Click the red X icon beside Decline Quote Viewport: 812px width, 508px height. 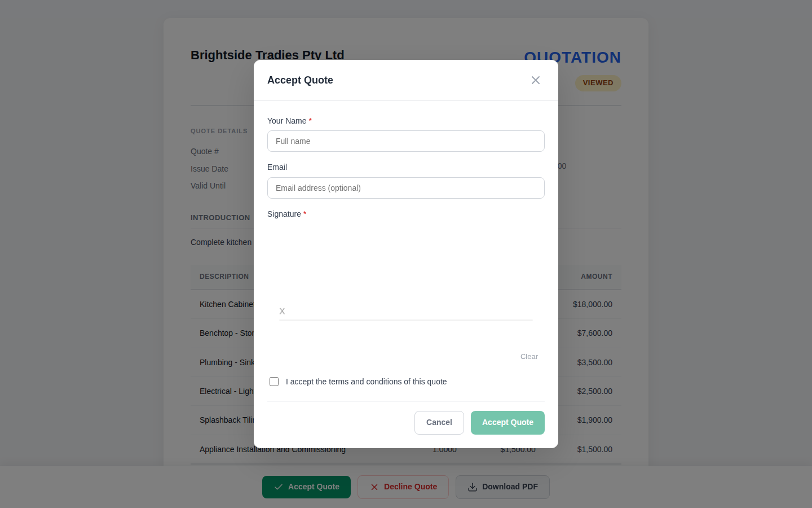(x=374, y=487)
